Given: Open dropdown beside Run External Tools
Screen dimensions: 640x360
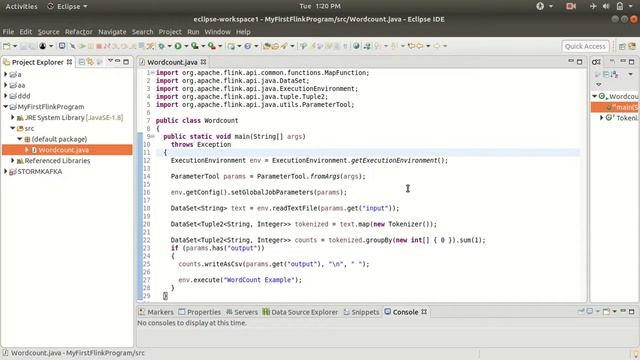Looking at the screenshot, I should (220, 46).
